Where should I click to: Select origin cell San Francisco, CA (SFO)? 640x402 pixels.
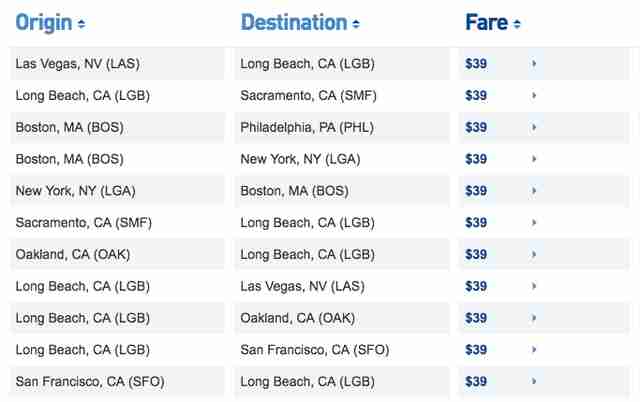coord(90,382)
